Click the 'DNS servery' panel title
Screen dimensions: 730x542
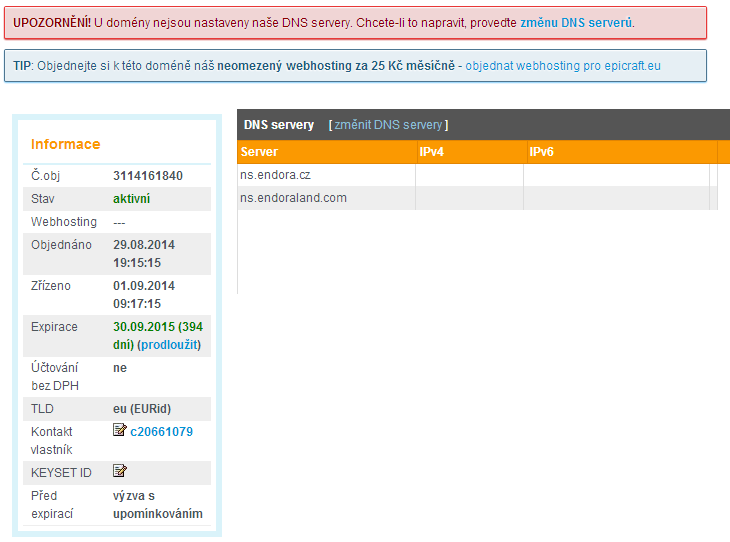point(279,125)
